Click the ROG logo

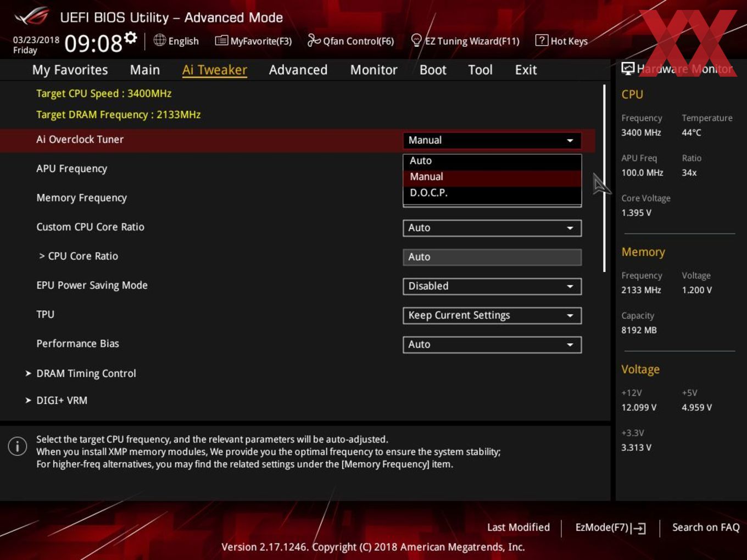pyautogui.click(x=32, y=16)
